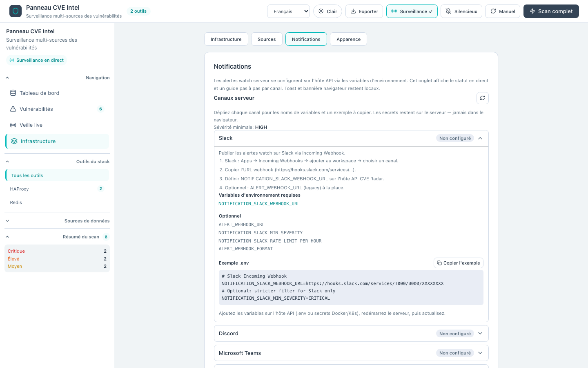This screenshot has height=368, width=588.
Task: Click the Vulnérabilités count badge 6
Action: pyautogui.click(x=100, y=109)
